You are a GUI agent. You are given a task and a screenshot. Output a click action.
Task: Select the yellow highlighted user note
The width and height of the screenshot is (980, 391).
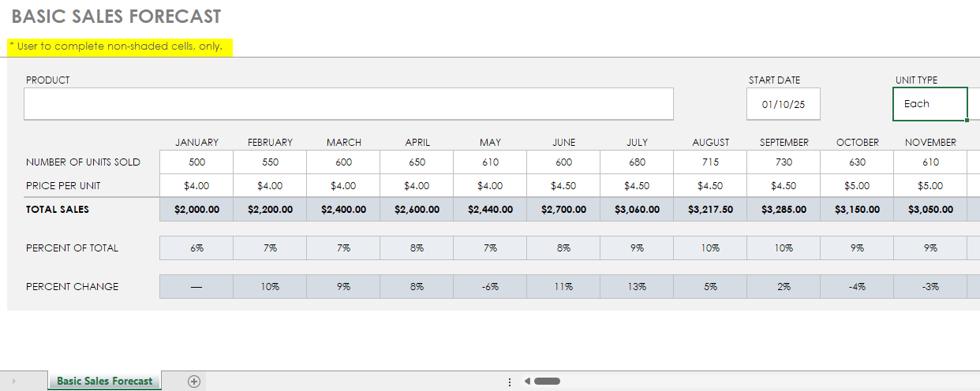point(115,47)
